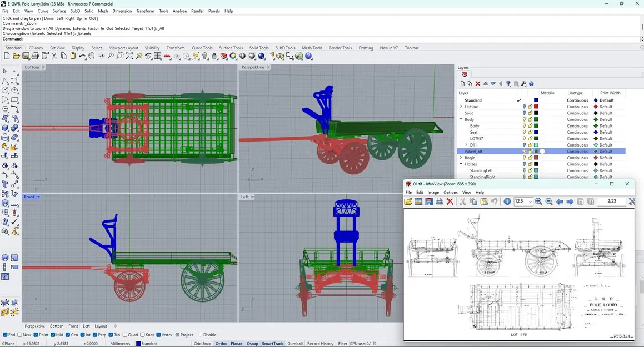Click Grid Snap in the status bar

click(x=202, y=344)
